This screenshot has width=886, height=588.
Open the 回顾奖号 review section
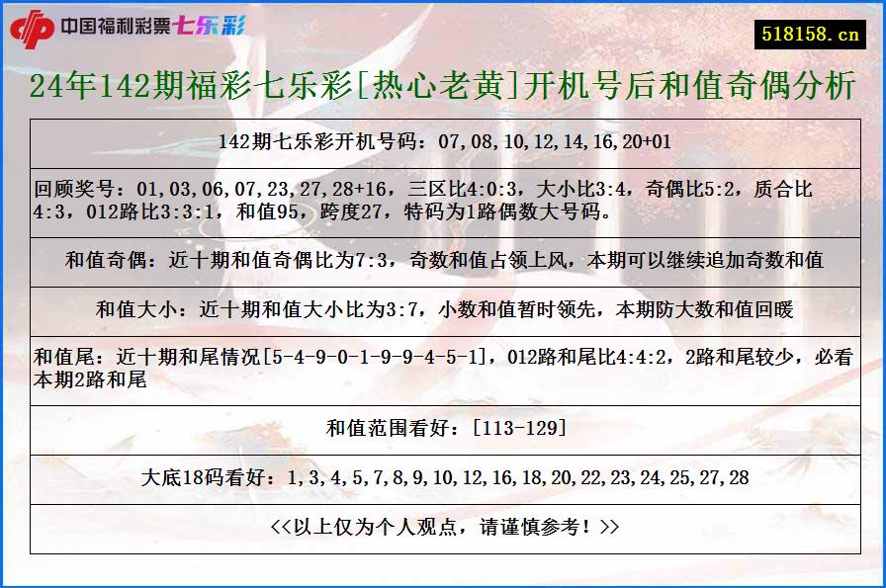(x=443, y=203)
